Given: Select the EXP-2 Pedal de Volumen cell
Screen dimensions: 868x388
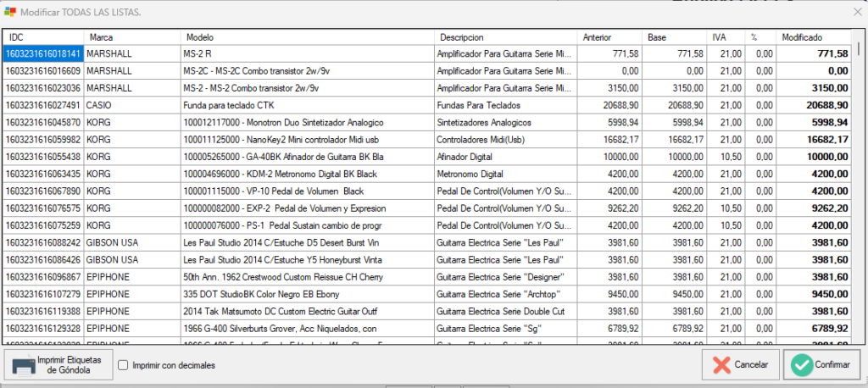Looking at the screenshot, I should pos(307,208).
